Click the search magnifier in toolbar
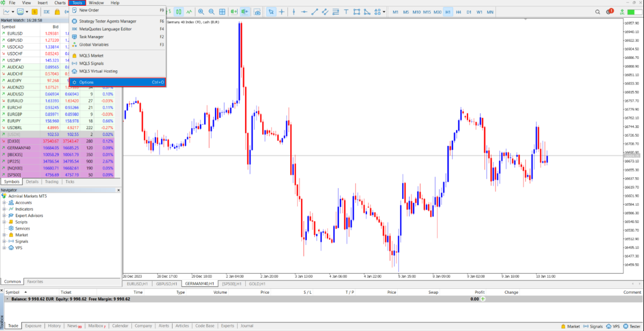Viewport: 644px width, 331px height. 598,12
